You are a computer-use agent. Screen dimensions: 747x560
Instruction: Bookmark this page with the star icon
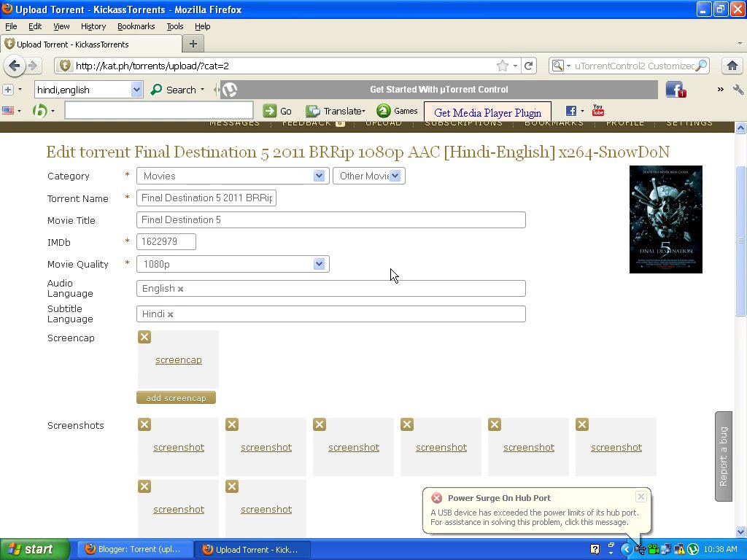(x=502, y=66)
